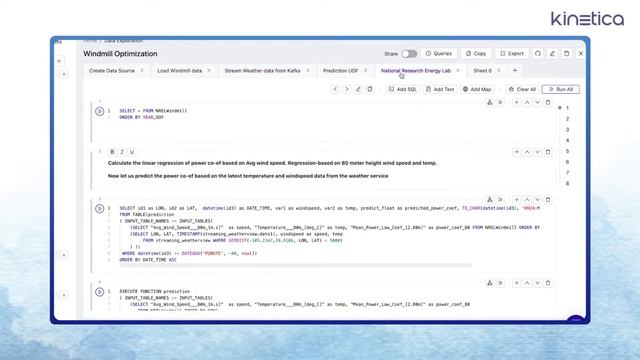Click the refresh icon beside Export
640x360 pixels.
538,53
